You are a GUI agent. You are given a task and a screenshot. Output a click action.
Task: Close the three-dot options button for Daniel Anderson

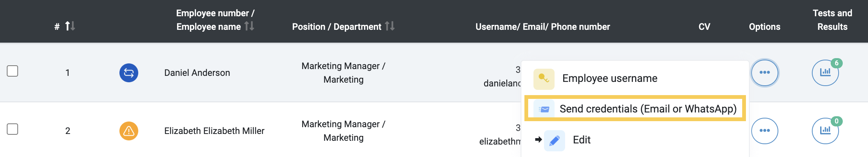pos(765,73)
